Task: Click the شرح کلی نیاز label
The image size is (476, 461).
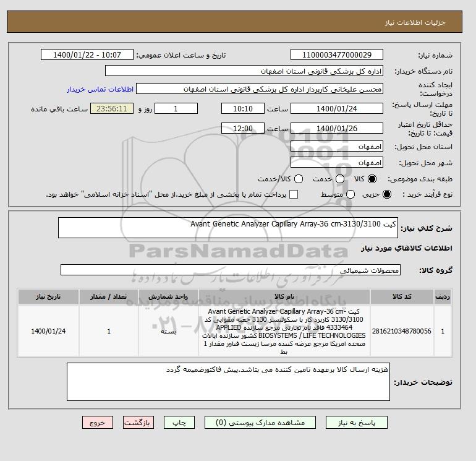Action: click(427, 228)
